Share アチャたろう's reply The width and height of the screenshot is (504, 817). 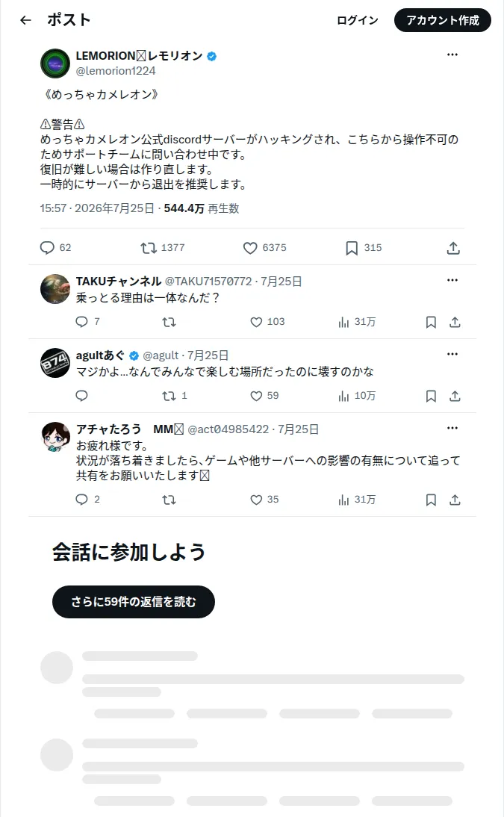coord(455,500)
